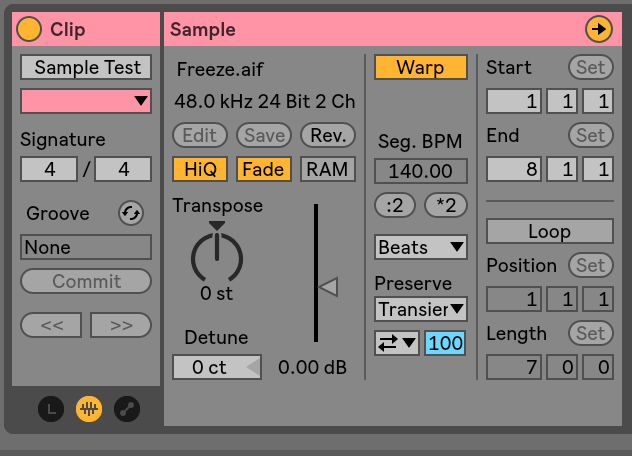This screenshot has width=632, height=456.
Task: Toggle the Sample box waveform icon
Action: 89,409
